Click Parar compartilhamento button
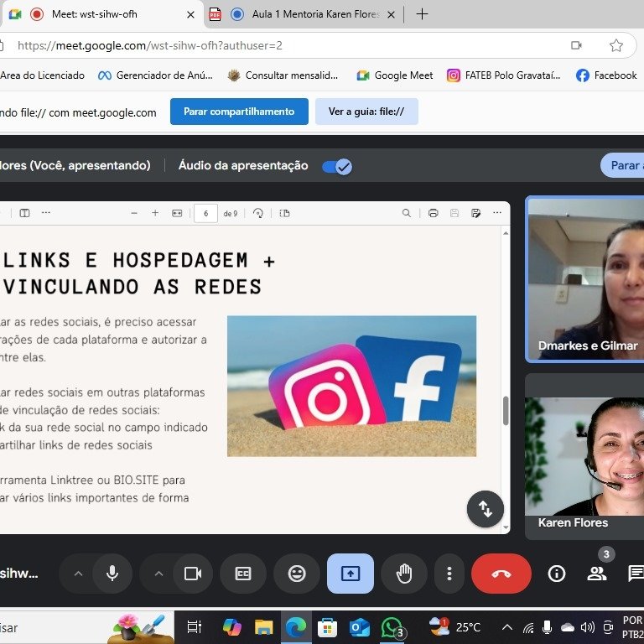 (239, 112)
